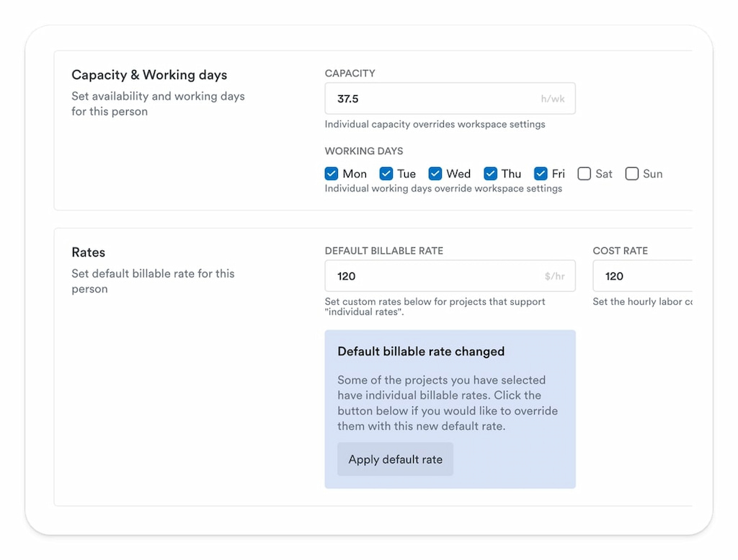Uncheck the Mon working day checkbox
738x560 pixels.
[332, 174]
